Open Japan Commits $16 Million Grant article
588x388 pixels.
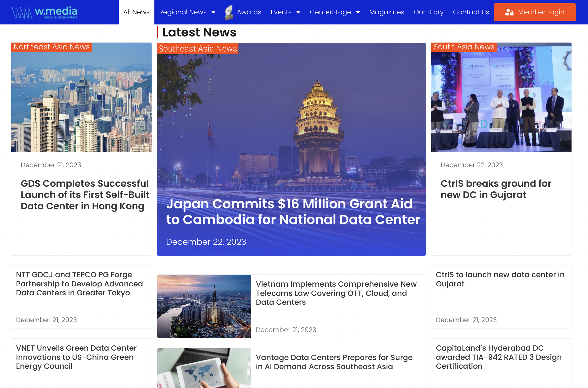point(293,212)
